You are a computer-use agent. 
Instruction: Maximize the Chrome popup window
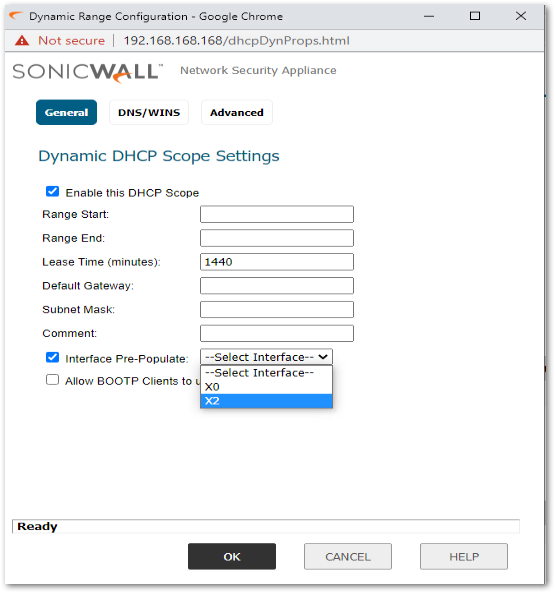coord(474,16)
